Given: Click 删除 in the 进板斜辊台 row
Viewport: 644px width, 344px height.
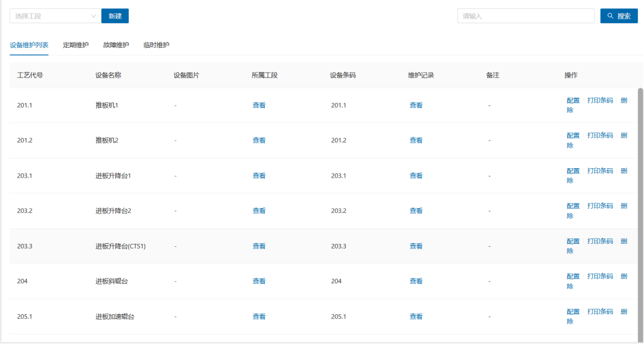Looking at the screenshot, I should (624, 276).
